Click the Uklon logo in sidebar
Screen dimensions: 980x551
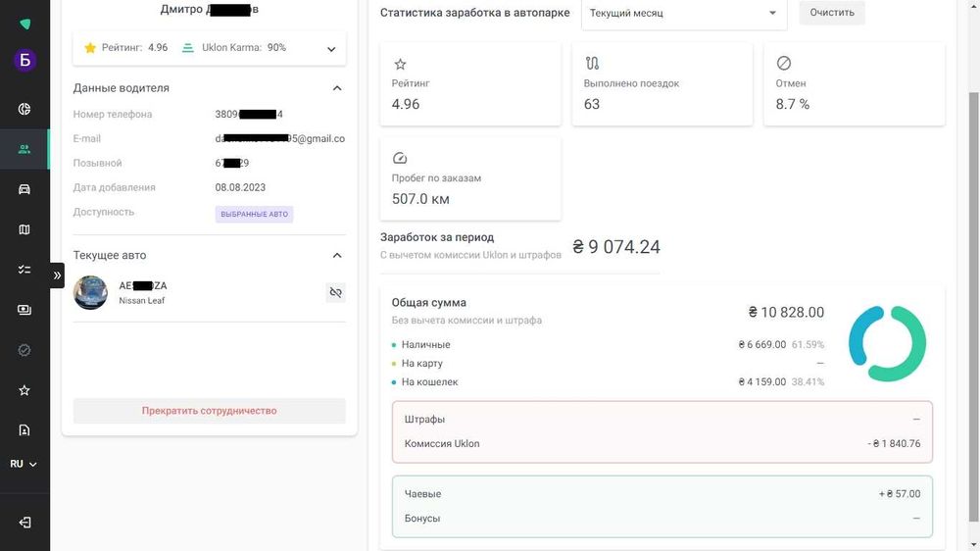24,24
